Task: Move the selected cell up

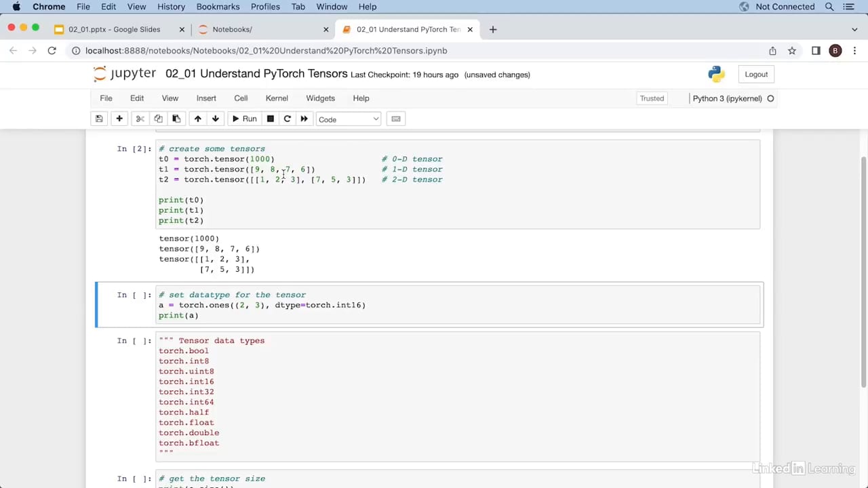Action: pyautogui.click(x=198, y=119)
